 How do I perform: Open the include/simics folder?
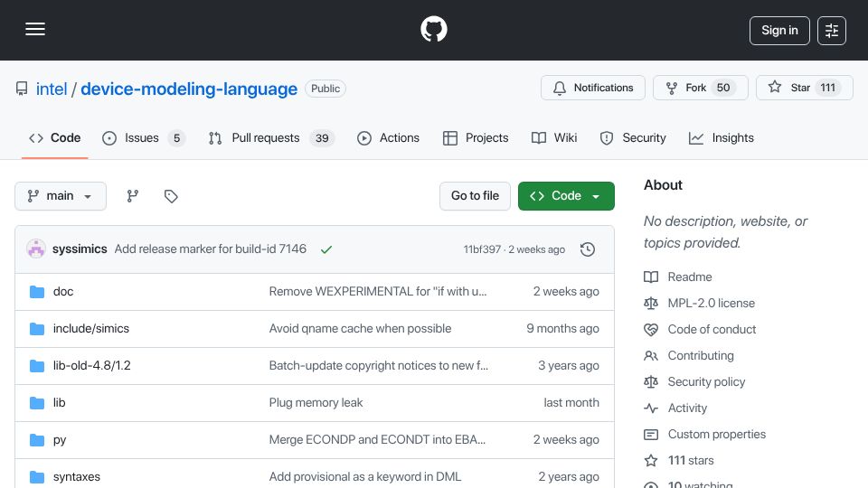(90, 329)
